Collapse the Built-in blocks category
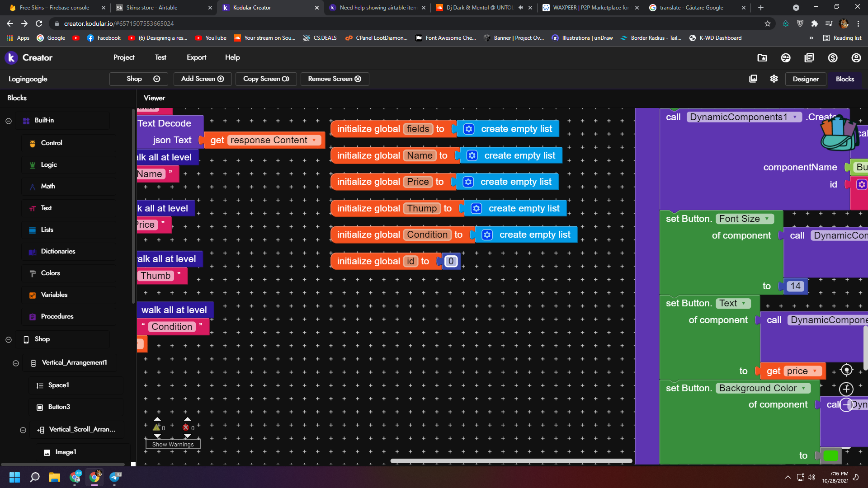Screen dimensions: 868x488 point(9,121)
